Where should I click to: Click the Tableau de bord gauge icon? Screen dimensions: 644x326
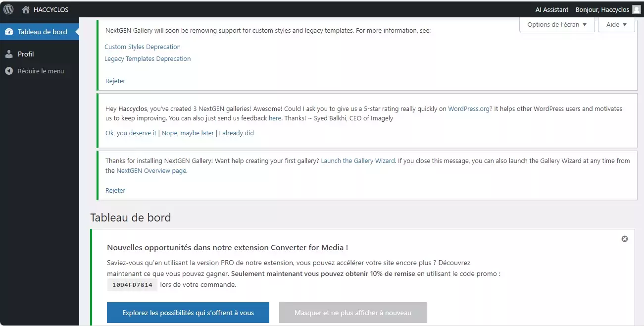pyautogui.click(x=9, y=32)
